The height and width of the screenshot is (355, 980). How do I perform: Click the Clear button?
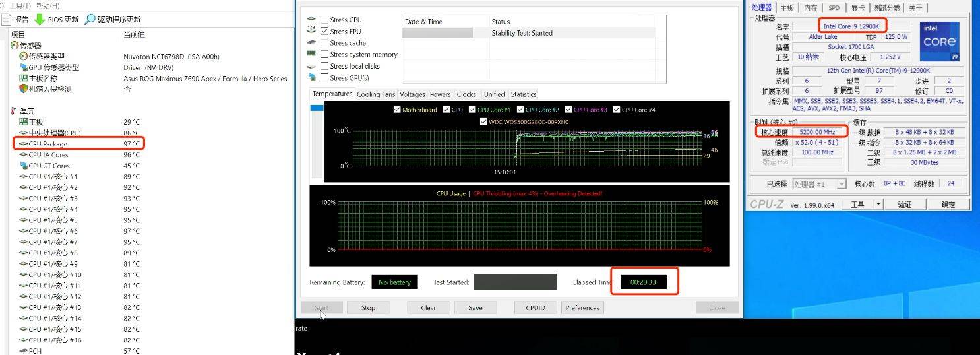coord(429,308)
